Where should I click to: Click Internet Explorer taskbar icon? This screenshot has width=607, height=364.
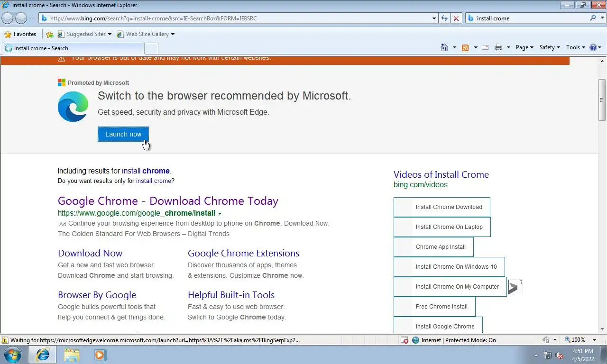point(43,355)
